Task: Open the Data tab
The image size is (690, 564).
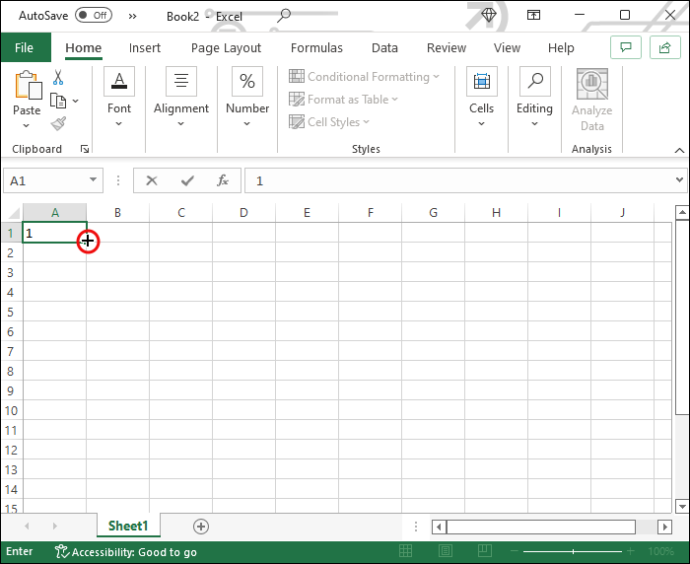Action: coord(385,48)
